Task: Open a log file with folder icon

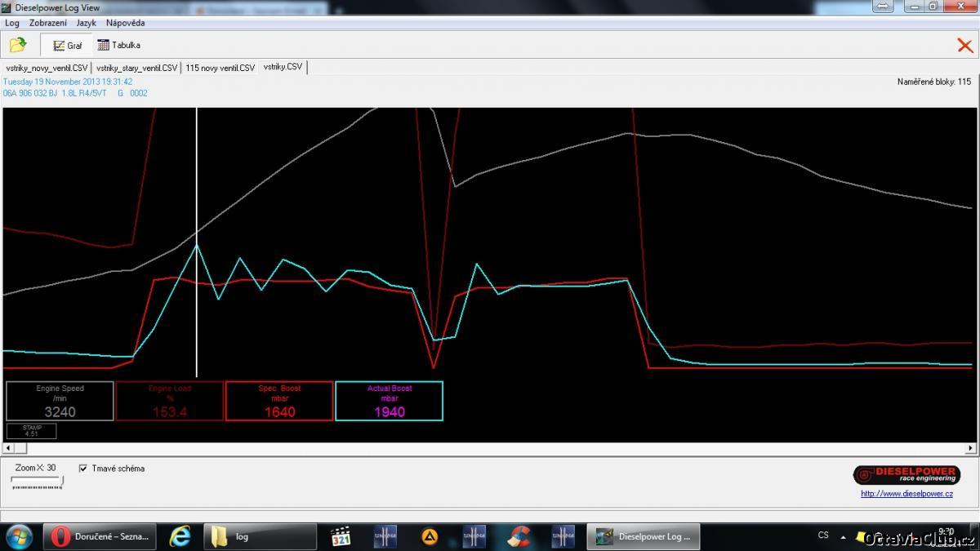Action: click(18, 45)
